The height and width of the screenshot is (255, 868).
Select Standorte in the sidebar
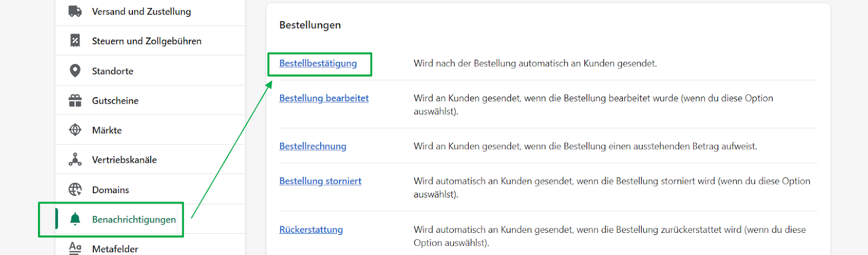pos(112,71)
